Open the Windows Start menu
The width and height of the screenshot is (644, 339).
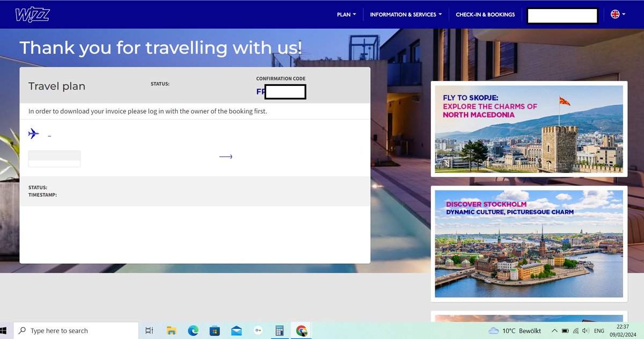coord(4,330)
